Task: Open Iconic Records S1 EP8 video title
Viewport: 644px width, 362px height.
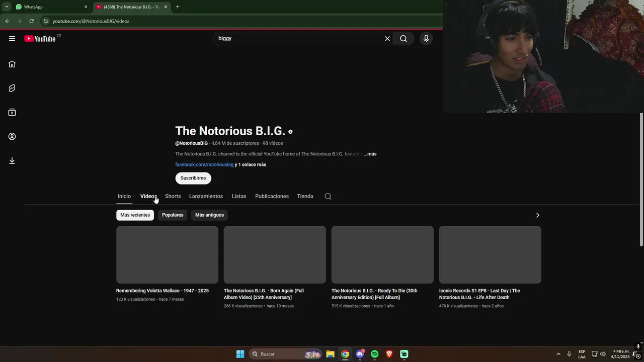Action: click(x=479, y=294)
